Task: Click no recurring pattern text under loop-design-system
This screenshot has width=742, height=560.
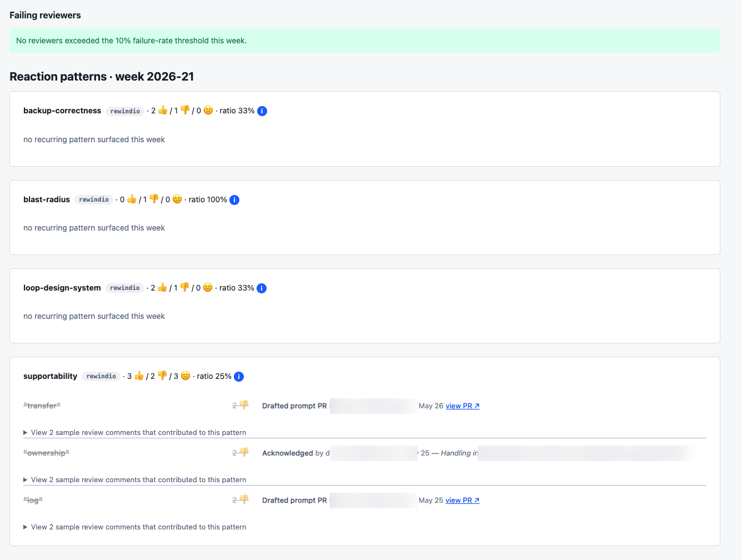Action: pyautogui.click(x=94, y=316)
